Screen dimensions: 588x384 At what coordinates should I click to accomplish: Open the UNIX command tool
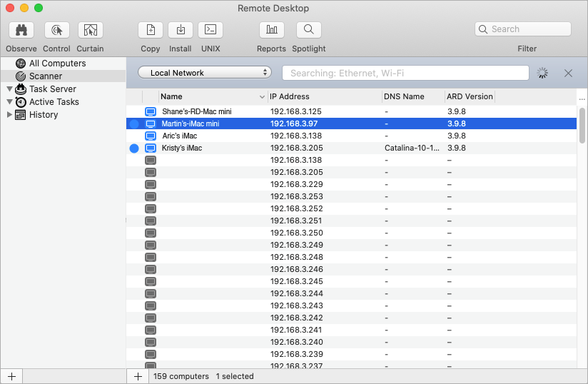click(211, 30)
